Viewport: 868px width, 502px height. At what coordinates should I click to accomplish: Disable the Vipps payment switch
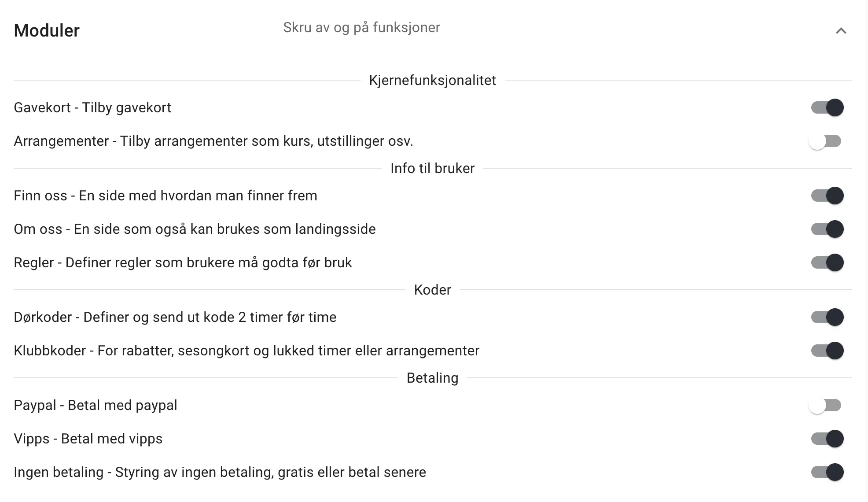(x=826, y=439)
